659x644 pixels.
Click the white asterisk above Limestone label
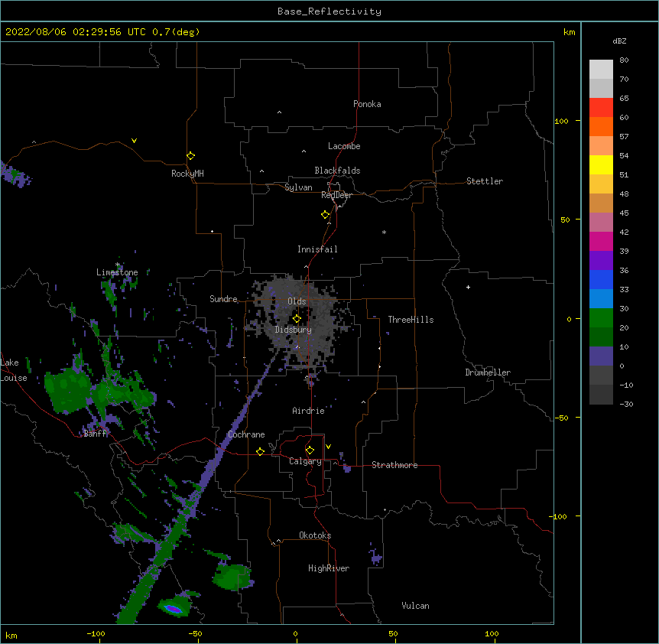(x=118, y=265)
